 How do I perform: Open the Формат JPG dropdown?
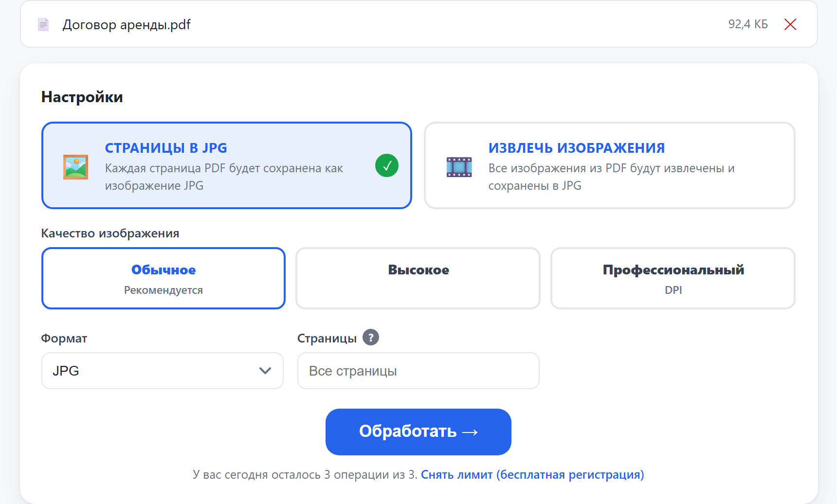click(163, 371)
